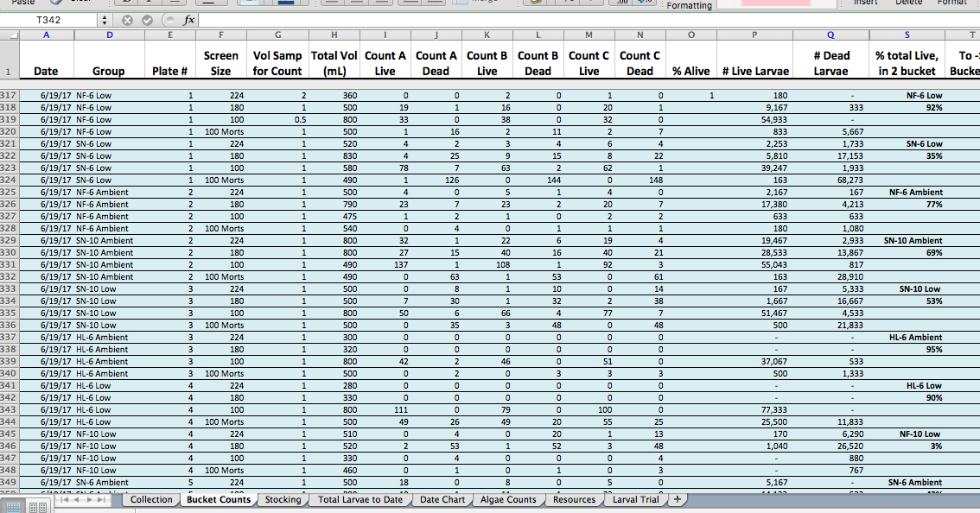Jump to the first sheet tab arrow
980x513 pixels.
tap(64, 499)
